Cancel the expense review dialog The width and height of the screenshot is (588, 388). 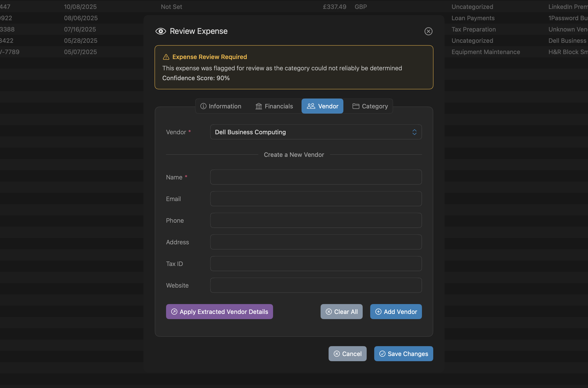347,354
